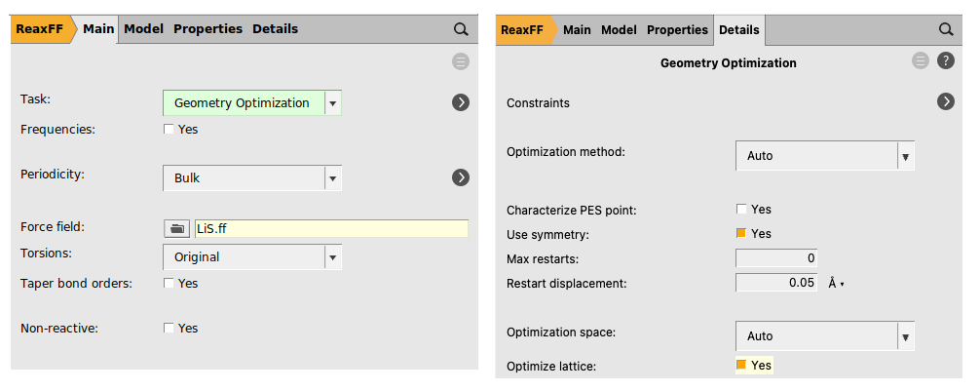Open Constraints arrow button
This screenshot has width=980, height=391.
coord(946,101)
